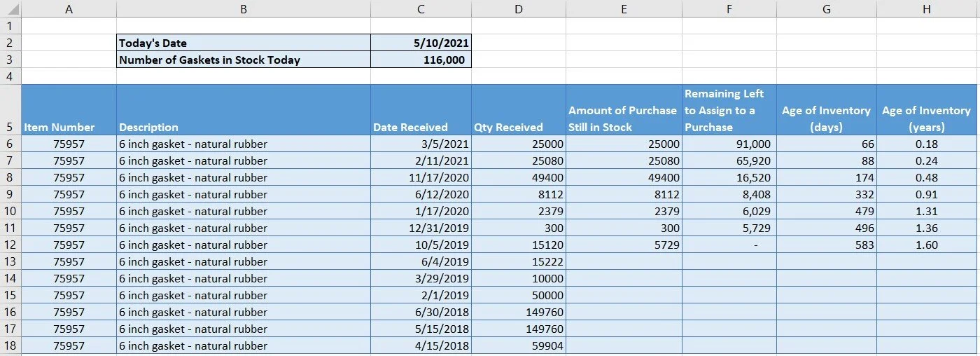Viewport: 980px width, 356px height.
Task: Select qty received cell 50000
Action: coord(519,296)
